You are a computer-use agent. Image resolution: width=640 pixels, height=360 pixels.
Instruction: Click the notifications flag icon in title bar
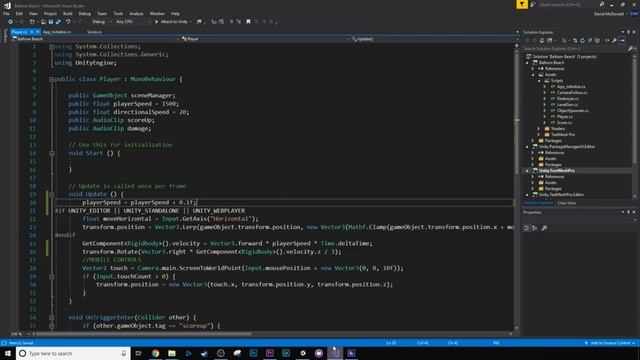point(522,4)
